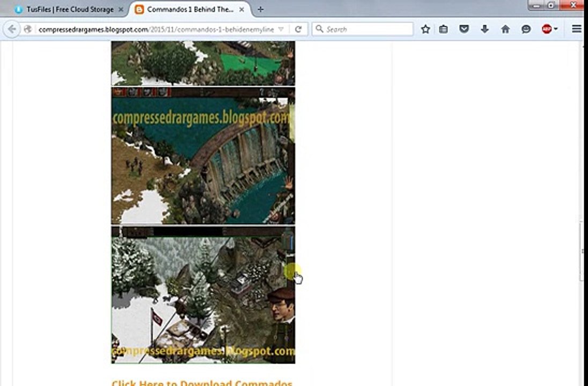Click Here to Download Commandos link
Screen dimensions: 588x386
[x=202, y=383]
